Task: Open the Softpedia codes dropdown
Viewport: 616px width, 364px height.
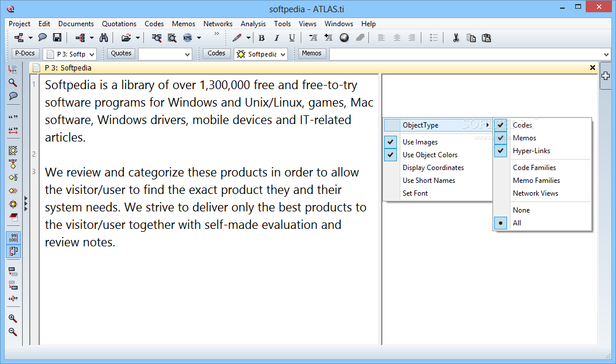Action: click(283, 54)
